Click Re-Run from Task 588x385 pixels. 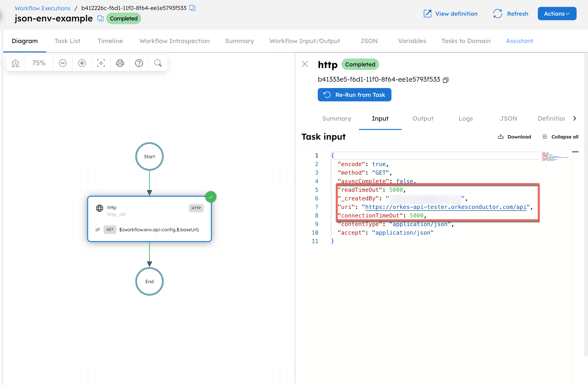pyautogui.click(x=354, y=95)
